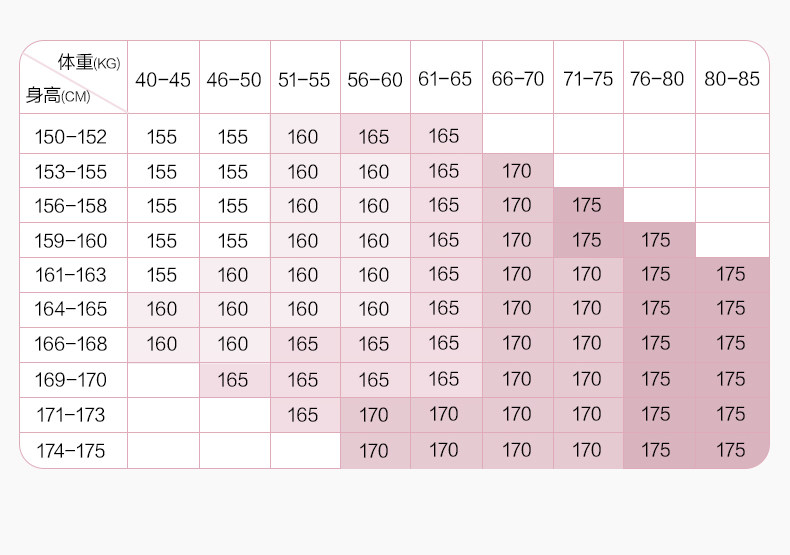The width and height of the screenshot is (790, 555).
Task: Click the 56-60 size cell in row 174-175
Action: tap(374, 450)
